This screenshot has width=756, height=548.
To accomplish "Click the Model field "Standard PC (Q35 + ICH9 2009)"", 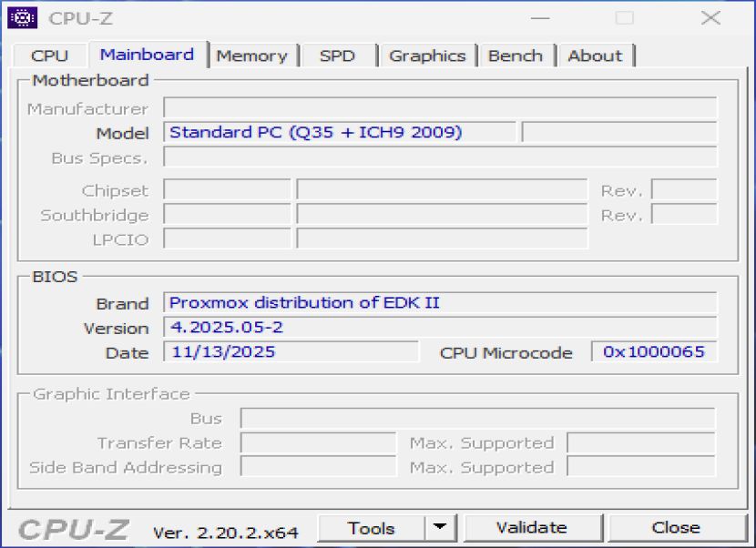I will [340, 132].
